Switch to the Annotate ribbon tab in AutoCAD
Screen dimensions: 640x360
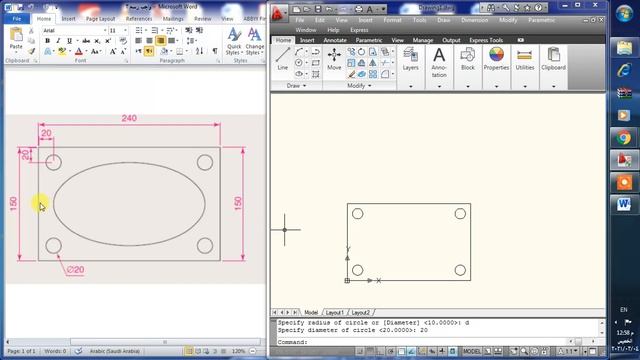[335, 40]
